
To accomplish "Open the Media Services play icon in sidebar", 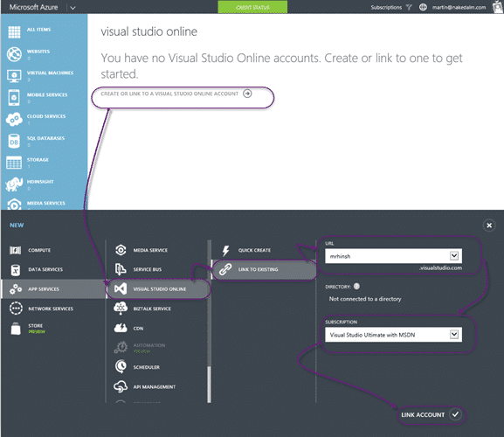I will click(14, 205).
